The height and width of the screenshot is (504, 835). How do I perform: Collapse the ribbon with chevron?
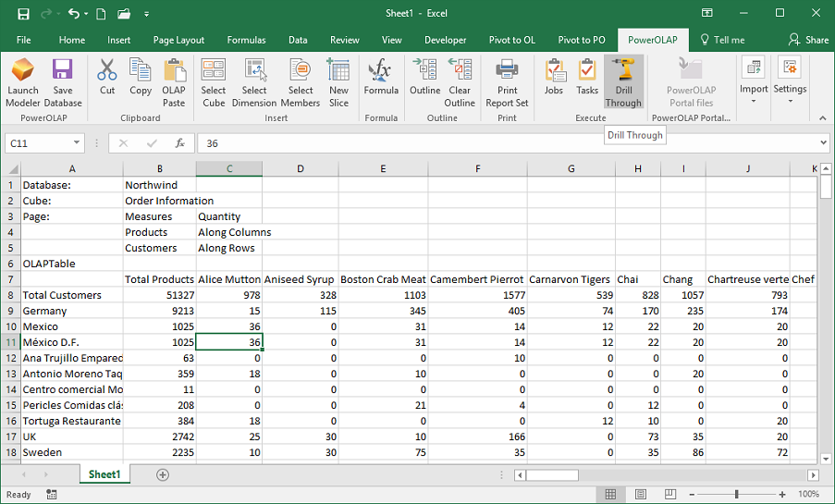[823, 117]
